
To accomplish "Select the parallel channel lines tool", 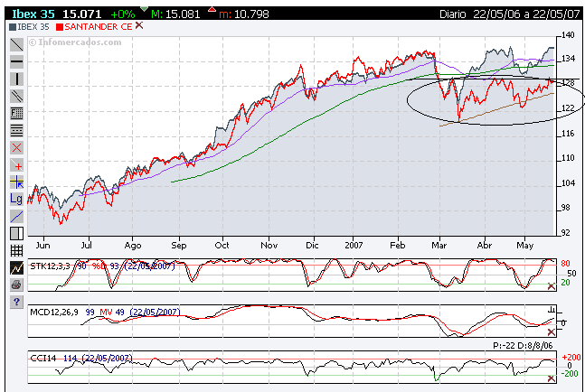I will click(16, 96).
